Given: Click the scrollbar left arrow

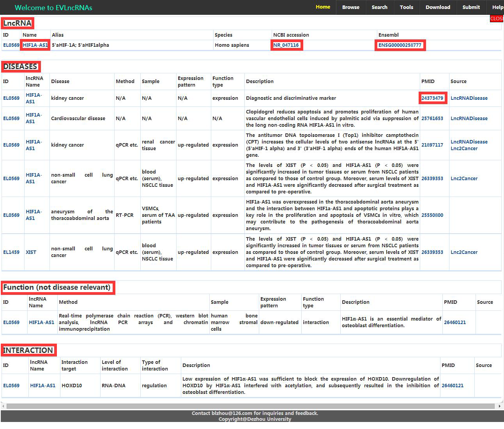Looking at the screenshot, I should pos(3,406).
